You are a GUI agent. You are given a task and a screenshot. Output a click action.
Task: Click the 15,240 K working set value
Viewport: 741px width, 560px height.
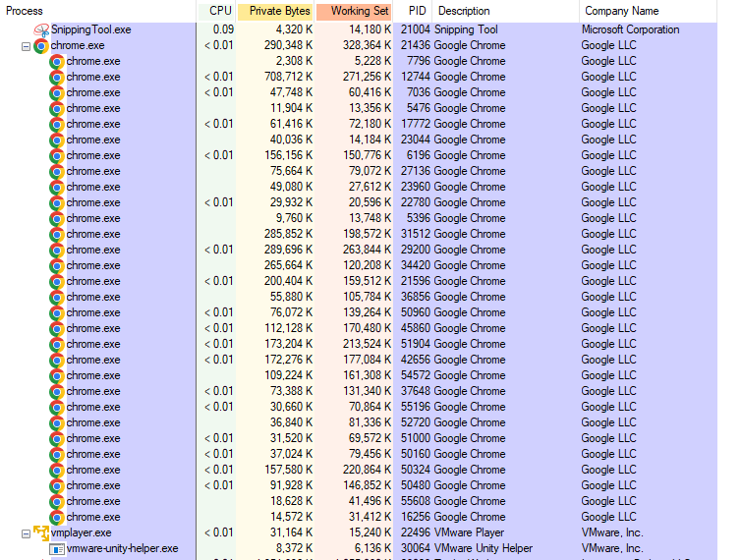click(370, 532)
